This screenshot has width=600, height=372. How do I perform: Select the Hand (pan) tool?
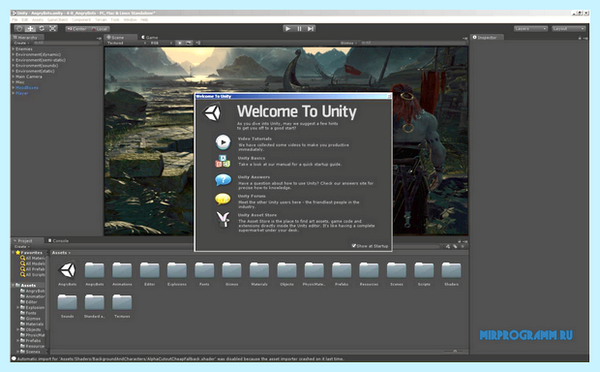tap(19, 29)
